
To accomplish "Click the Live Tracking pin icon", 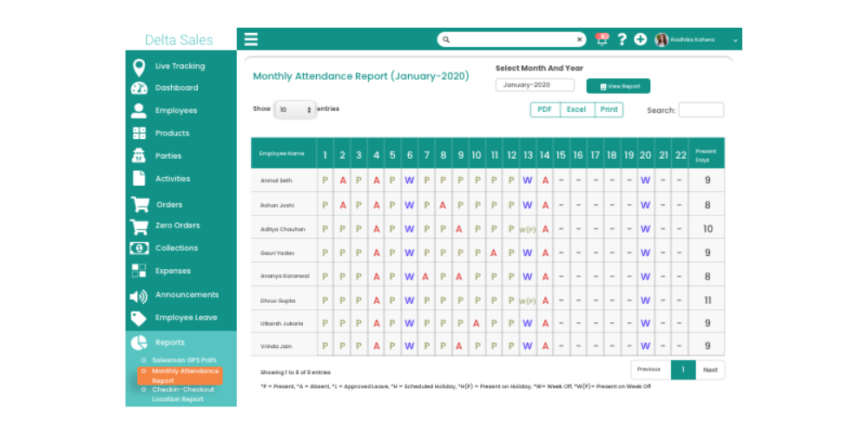I will tap(140, 68).
